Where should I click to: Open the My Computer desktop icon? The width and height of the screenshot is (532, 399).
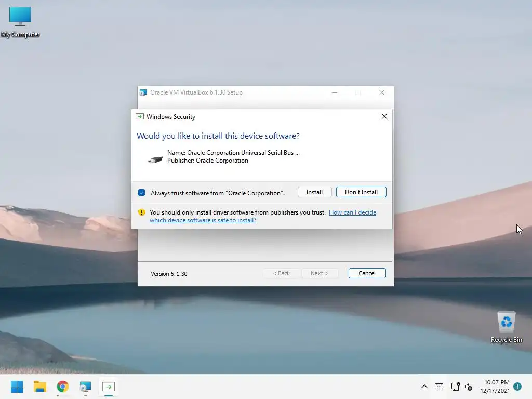click(x=20, y=22)
